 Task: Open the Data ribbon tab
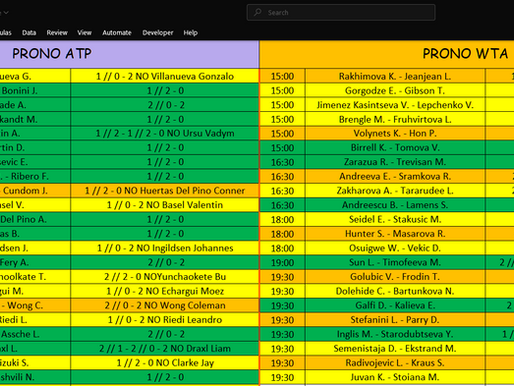29,33
